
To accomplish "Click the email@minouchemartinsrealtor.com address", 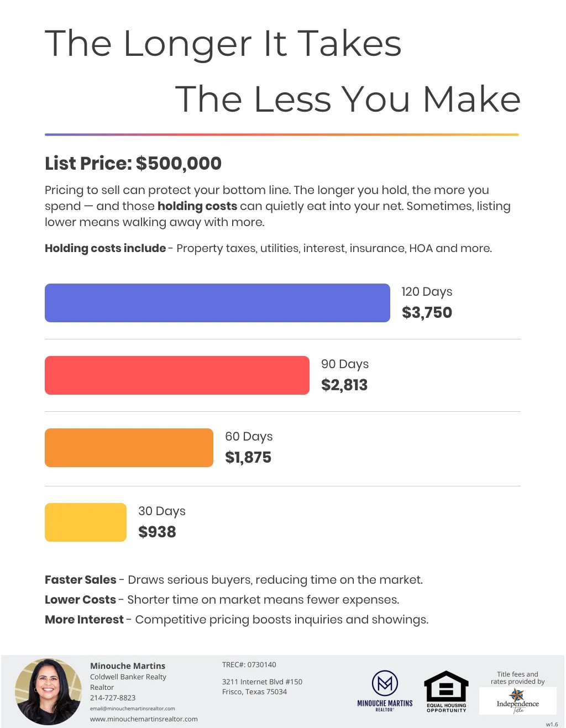I will coord(133,709).
